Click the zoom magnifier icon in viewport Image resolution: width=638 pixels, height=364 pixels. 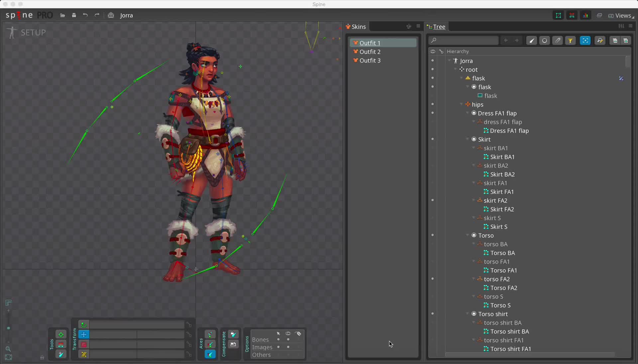[x=8, y=349]
